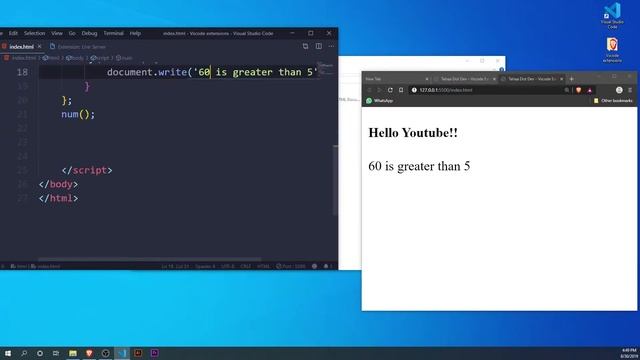This screenshot has width=640, height=360.
Task: Click the closing </body> tag
Action: pos(58,184)
